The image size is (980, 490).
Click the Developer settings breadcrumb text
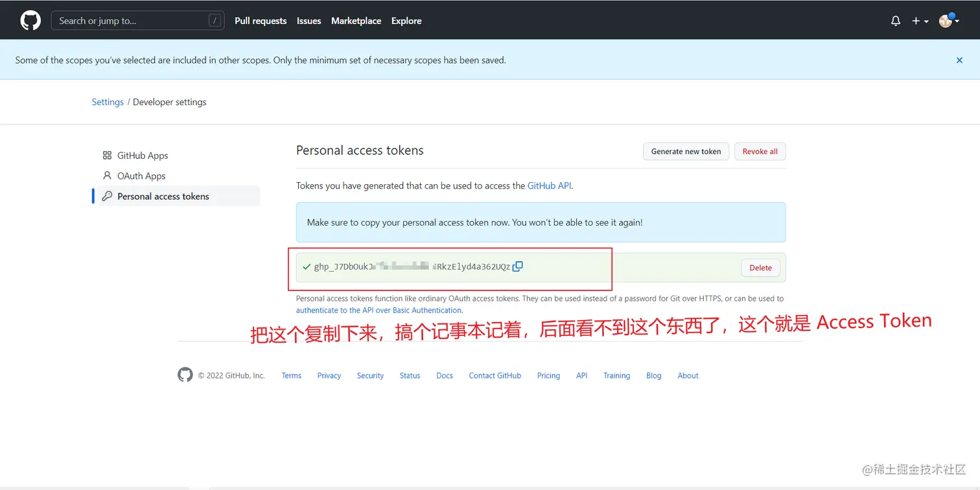tap(170, 102)
